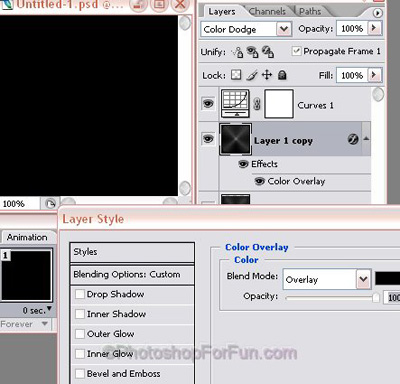Click the unify layer visibility icon
The image size is (400, 384).
252,52
